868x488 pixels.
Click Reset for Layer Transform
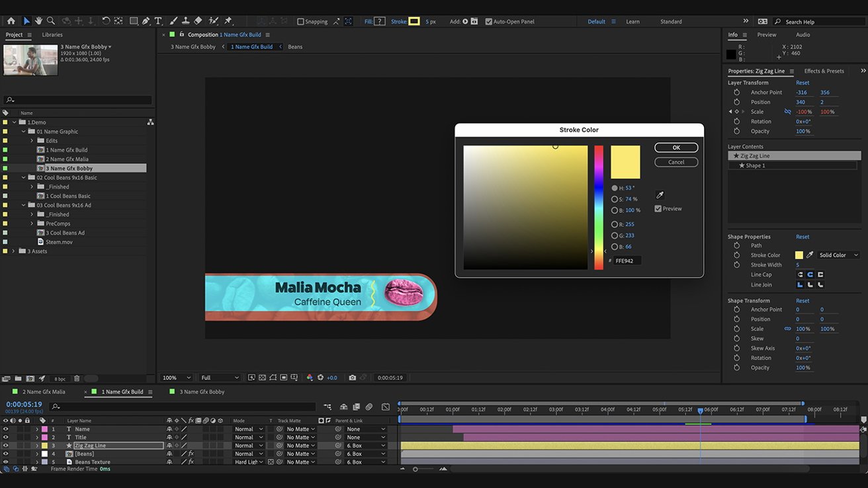click(803, 83)
